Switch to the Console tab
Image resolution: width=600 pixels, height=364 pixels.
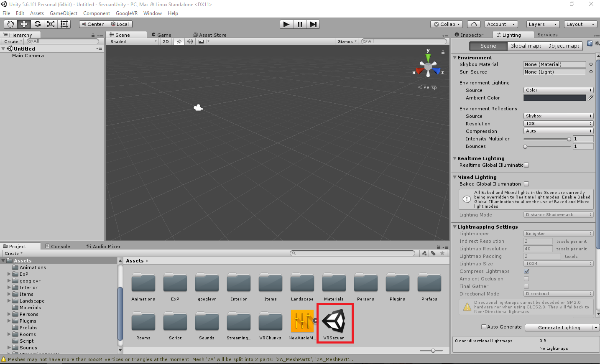tap(58, 247)
